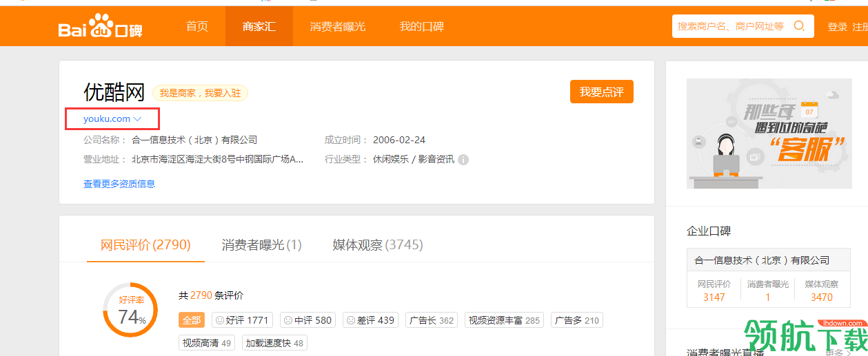Image resolution: width=868 pixels, height=356 pixels.
Task: Click the 我要点评 button
Action: (x=602, y=92)
